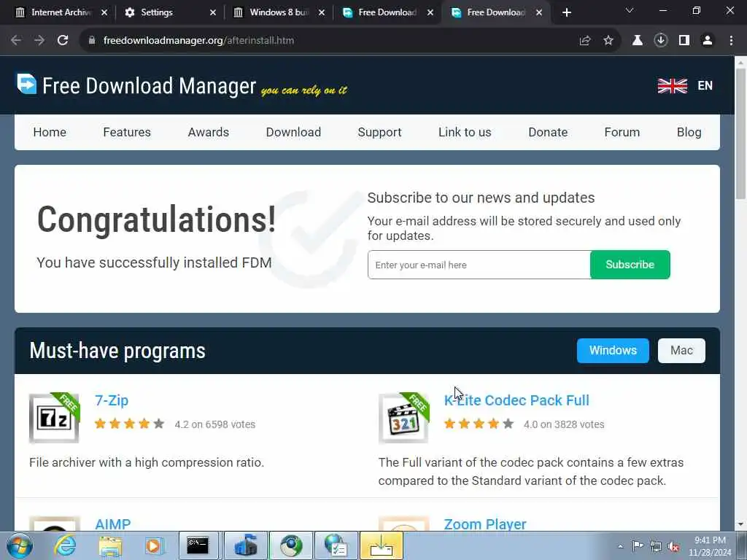Show hidden tray icons arrow
747x560 pixels.
[620, 546]
